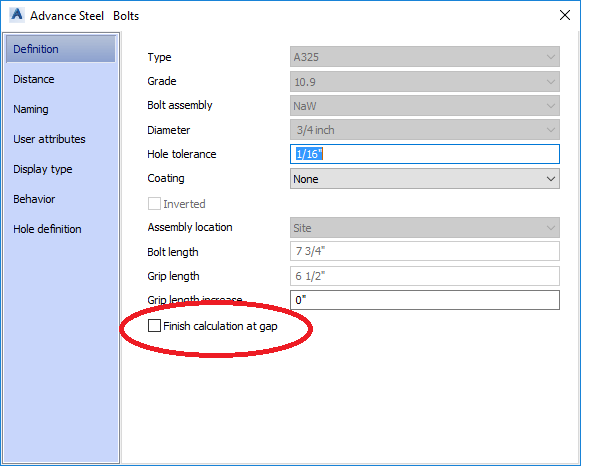592x472 pixels.
Task: Expand the Diameter dropdown showing 3/4 inch
Action: pyautogui.click(x=424, y=130)
